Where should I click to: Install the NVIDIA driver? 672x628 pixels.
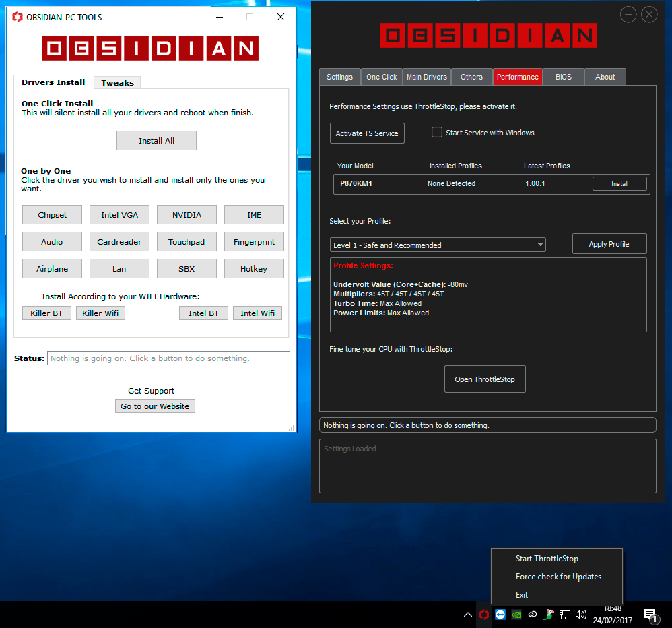187,214
